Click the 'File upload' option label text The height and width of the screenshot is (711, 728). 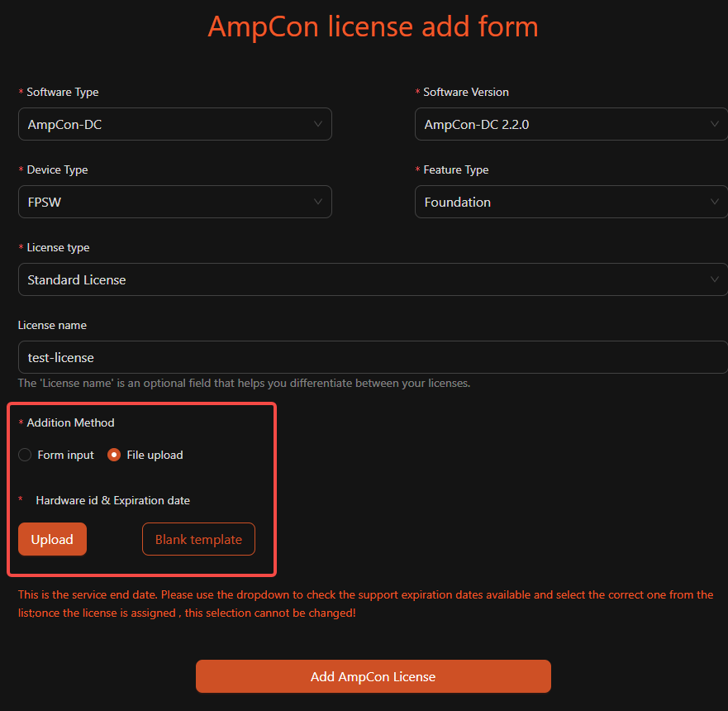(x=155, y=455)
